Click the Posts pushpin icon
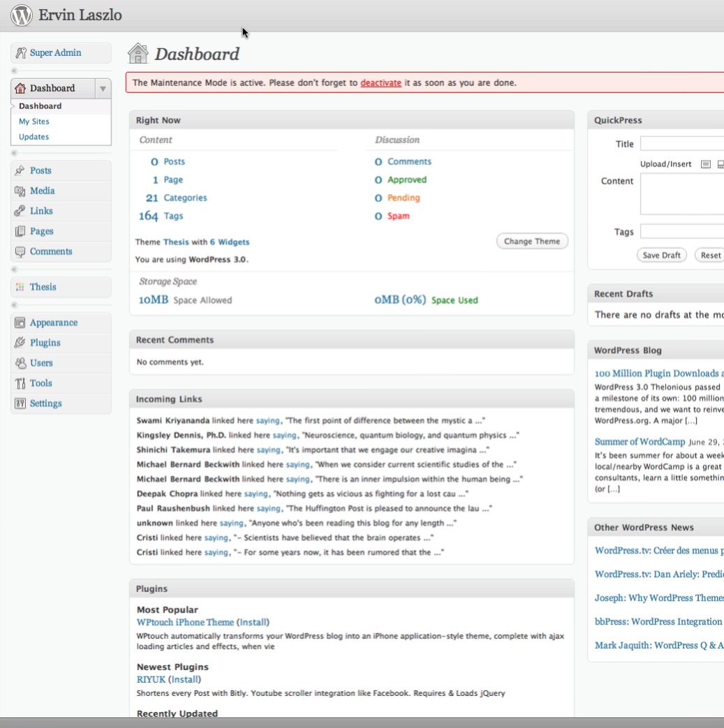 pos(20,170)
